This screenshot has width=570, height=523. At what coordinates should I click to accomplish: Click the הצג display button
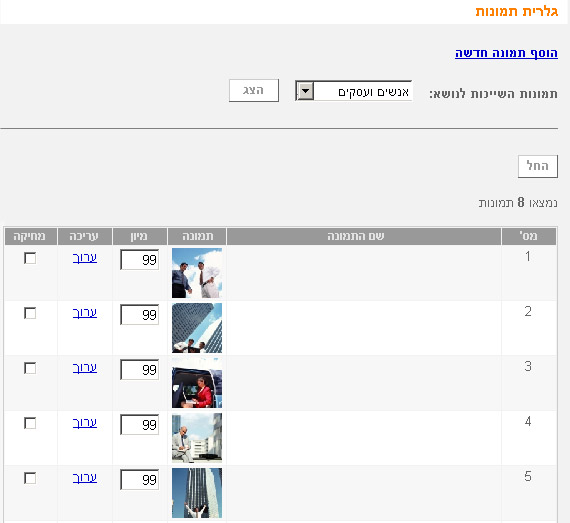(254, 90)
